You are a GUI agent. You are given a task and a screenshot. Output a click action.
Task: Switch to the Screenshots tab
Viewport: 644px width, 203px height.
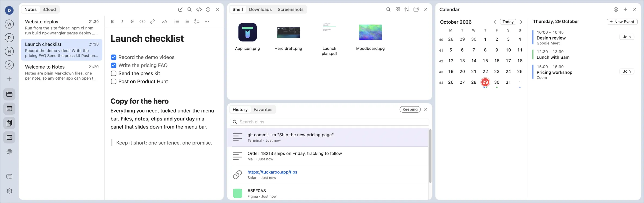(x=291, y=9)
